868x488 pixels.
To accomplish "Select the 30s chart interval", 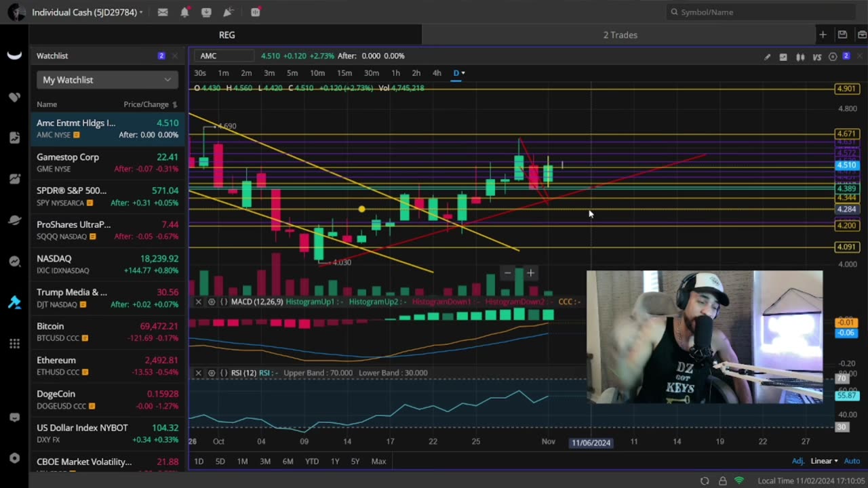I will point(200,73).
